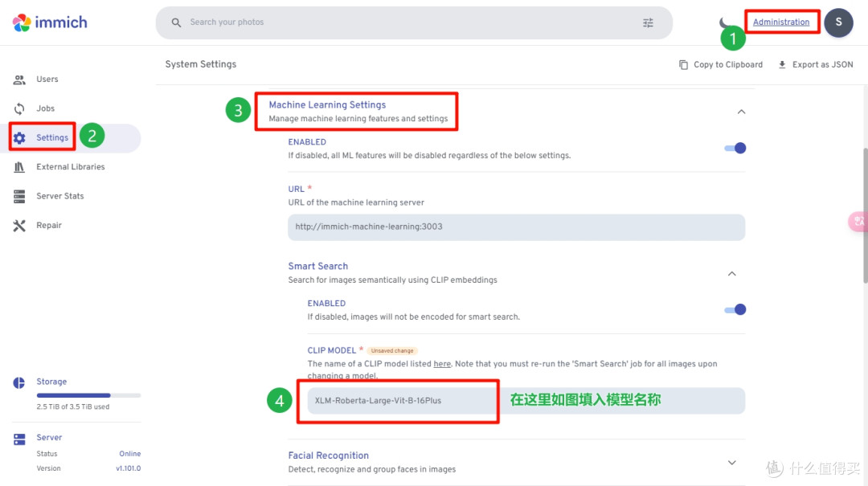Click the Smart Search heading
868x486 pixels.
[x=317, y=266]
